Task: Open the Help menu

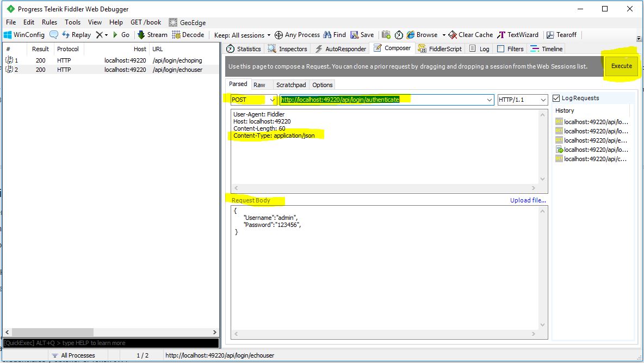Action: tap(116, 22)
